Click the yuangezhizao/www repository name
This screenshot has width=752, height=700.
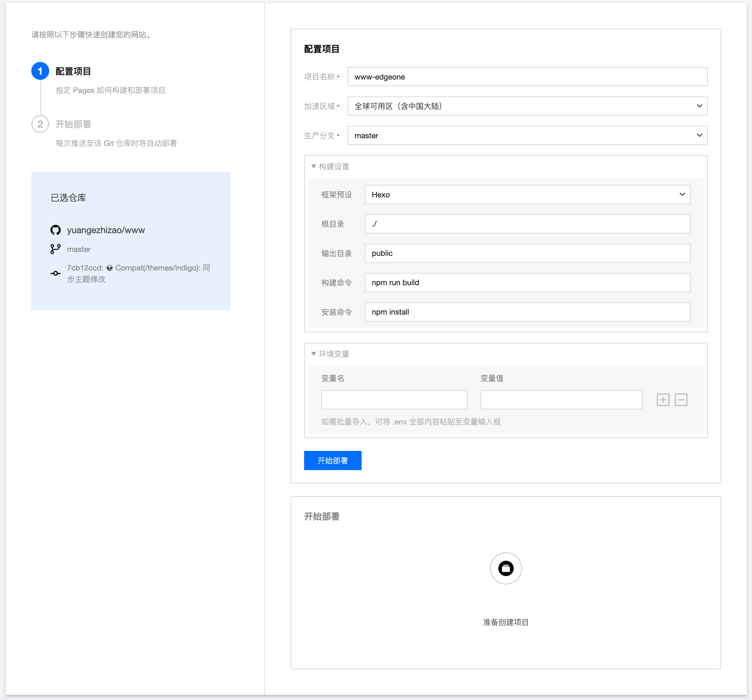(x=106, y=230)
